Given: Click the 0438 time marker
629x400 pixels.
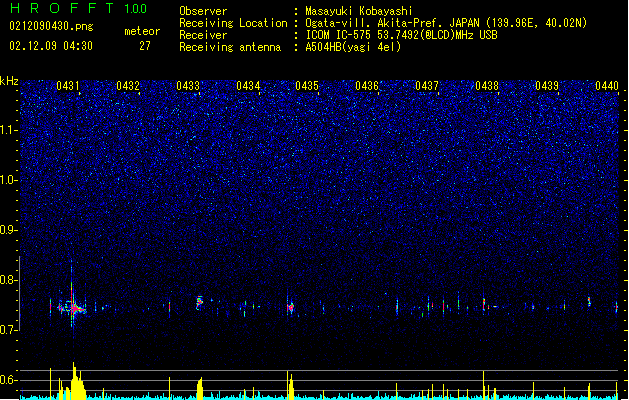Looking at the screenshot, I should click(487, 86).
